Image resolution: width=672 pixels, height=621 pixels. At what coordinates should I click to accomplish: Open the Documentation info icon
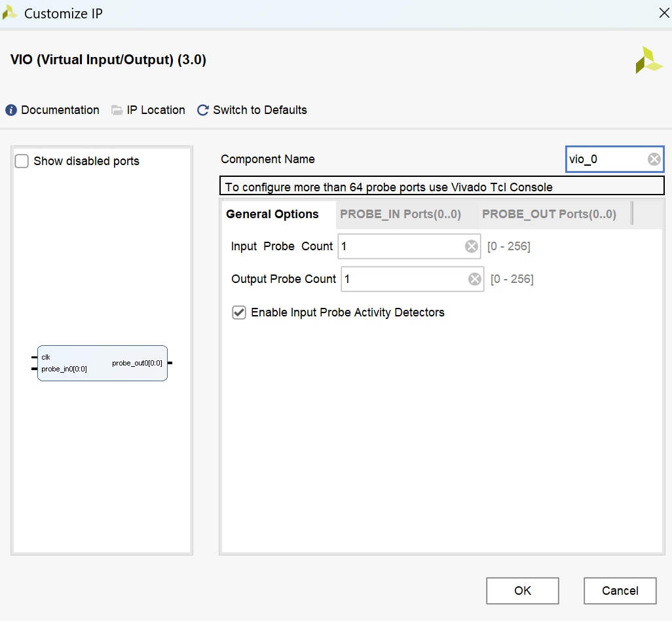[x=11, y=110]
